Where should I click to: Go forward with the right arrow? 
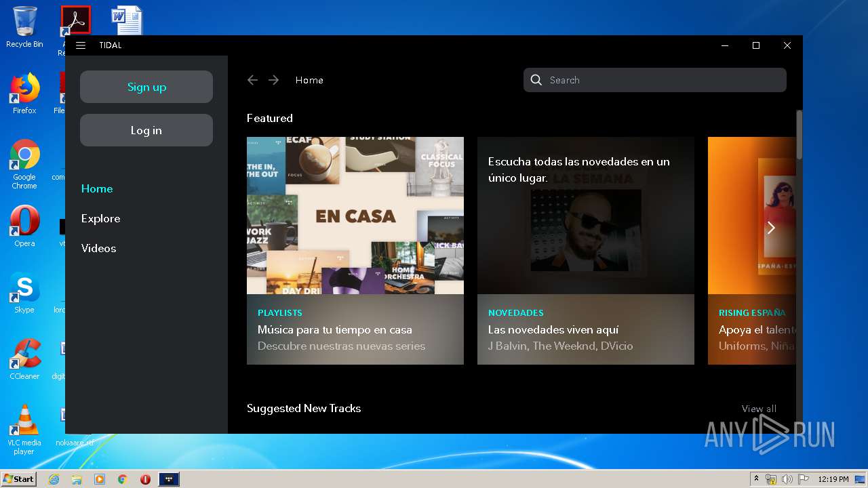tap(273, 80)
